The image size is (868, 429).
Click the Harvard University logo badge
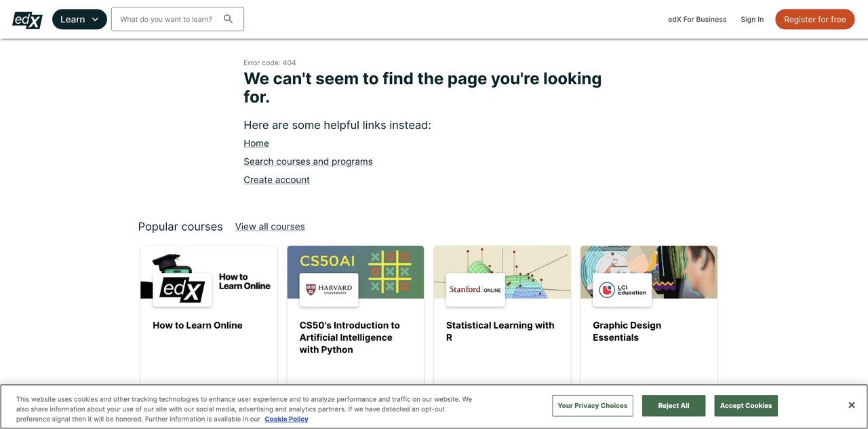click(329, 290)
